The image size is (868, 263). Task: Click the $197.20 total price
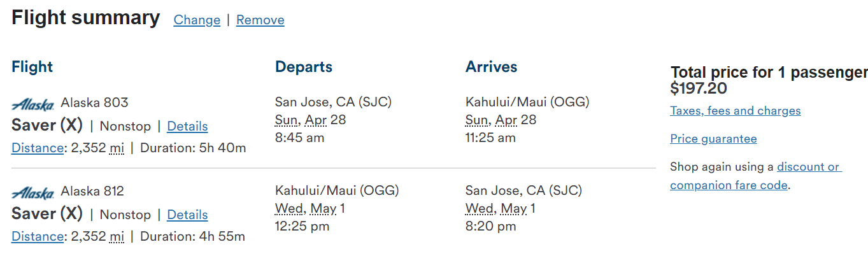pyautogui.click(x=699, y=89)
